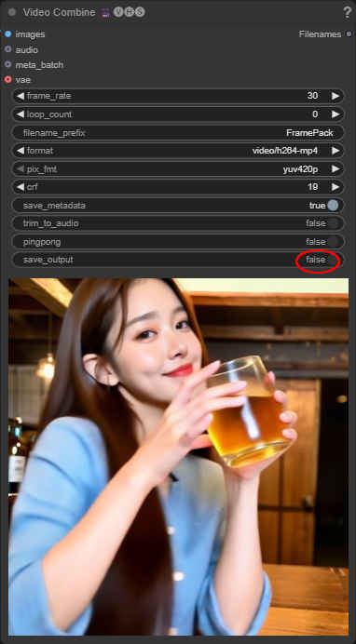Screen dimensions: 356x644
Task: Click the red vae input socket
Action: (7, 80)
